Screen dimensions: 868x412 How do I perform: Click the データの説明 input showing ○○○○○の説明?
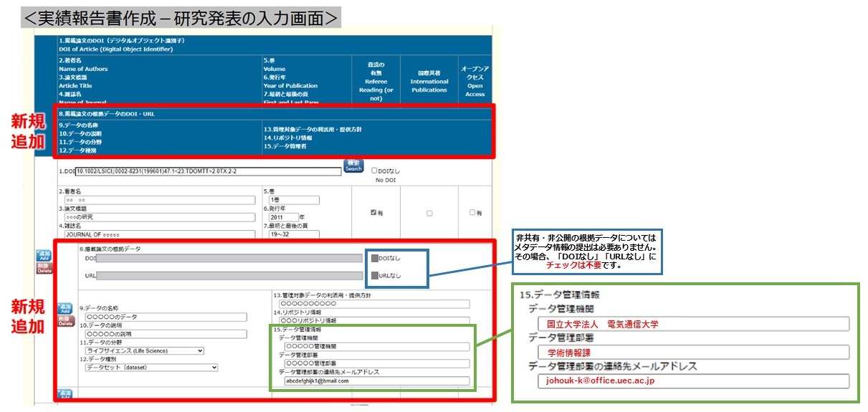pyautogui.click(x=166, y=333)
